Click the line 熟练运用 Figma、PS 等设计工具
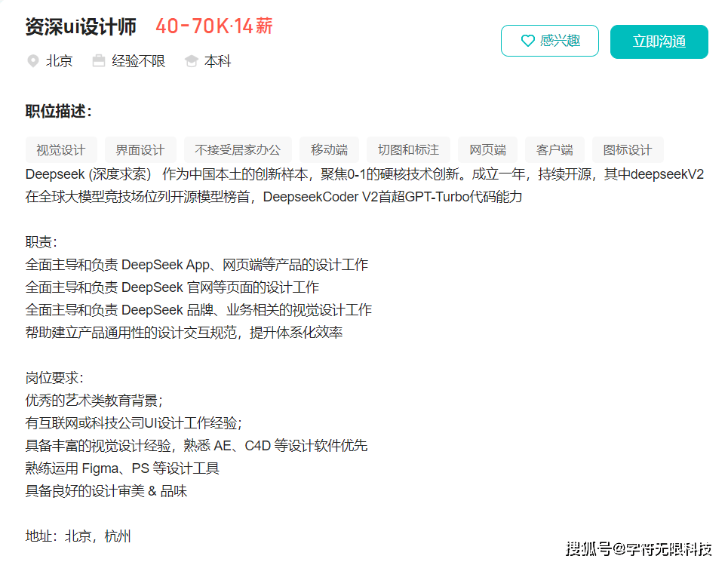Screen dimensions: 728x565 coord(122,468)
